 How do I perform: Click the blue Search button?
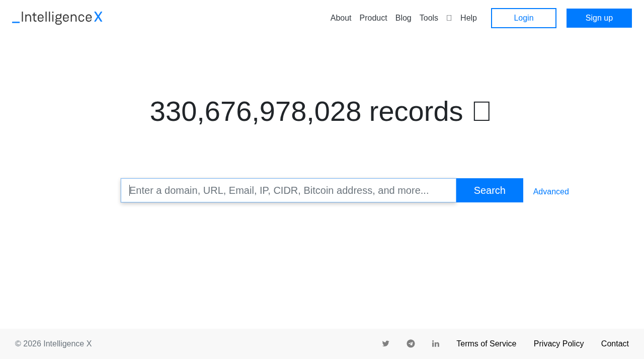[490, 190]
